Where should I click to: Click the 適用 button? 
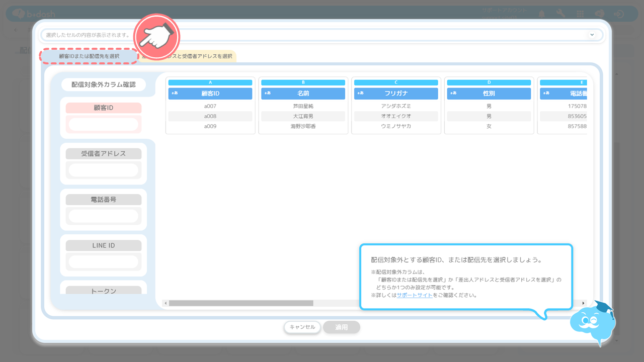pyautogui.click(x=342, y=327)
